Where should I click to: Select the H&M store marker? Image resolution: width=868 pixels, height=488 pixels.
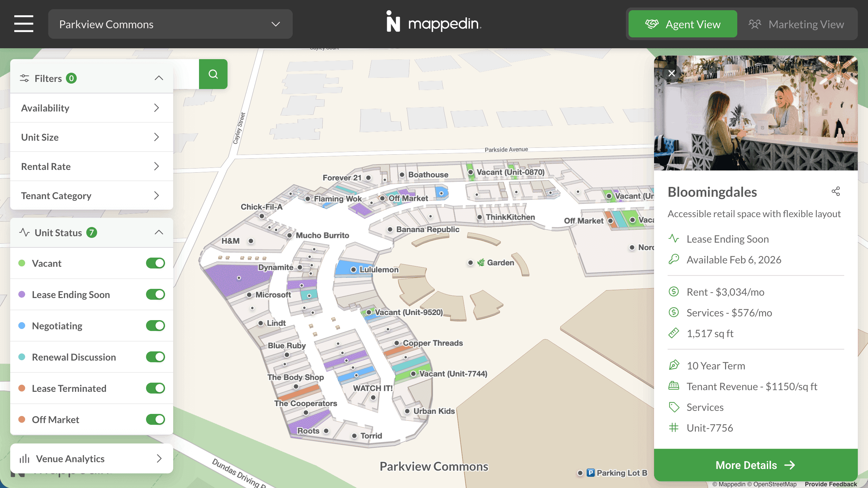(251, 241)
